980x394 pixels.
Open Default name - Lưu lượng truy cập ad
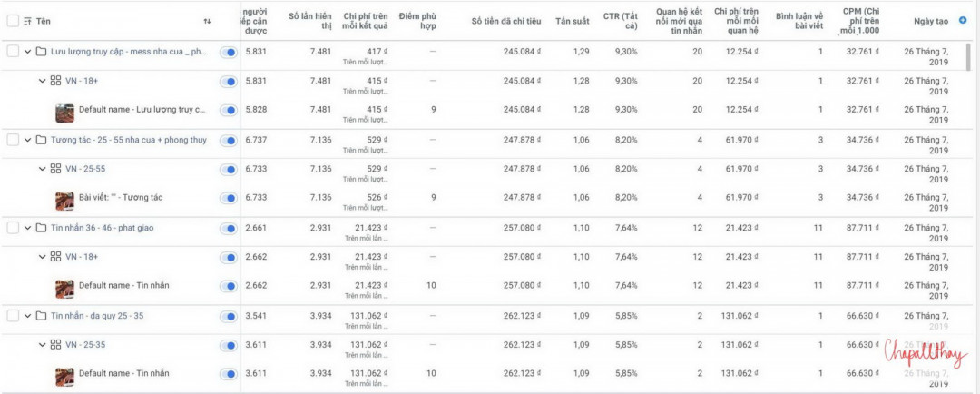pyautogui.click(x=142, y=110)
